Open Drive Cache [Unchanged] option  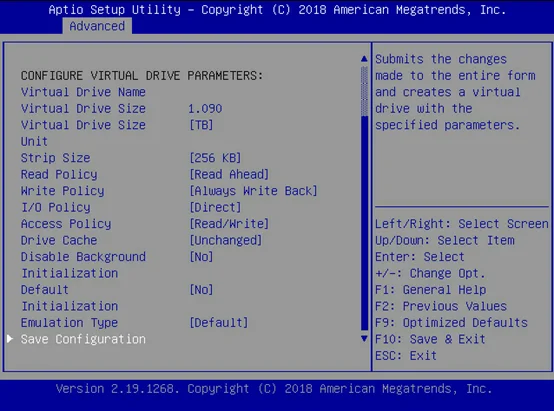[x=226, y=240]
